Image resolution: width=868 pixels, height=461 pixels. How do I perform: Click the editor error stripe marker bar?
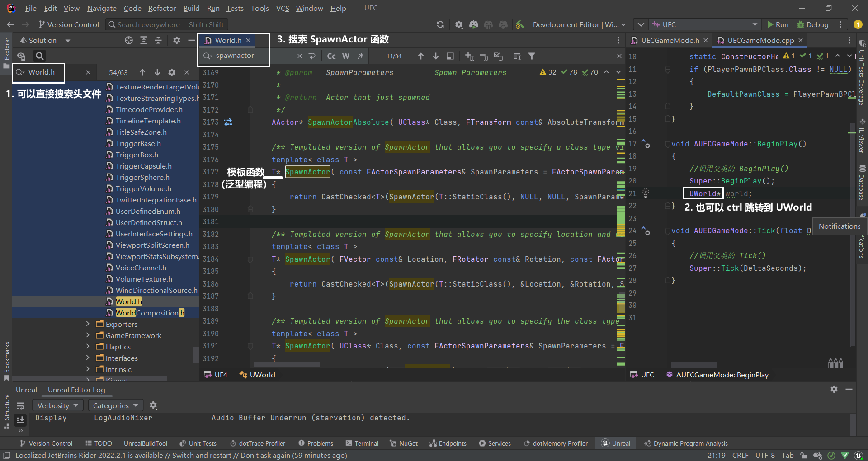621,217
